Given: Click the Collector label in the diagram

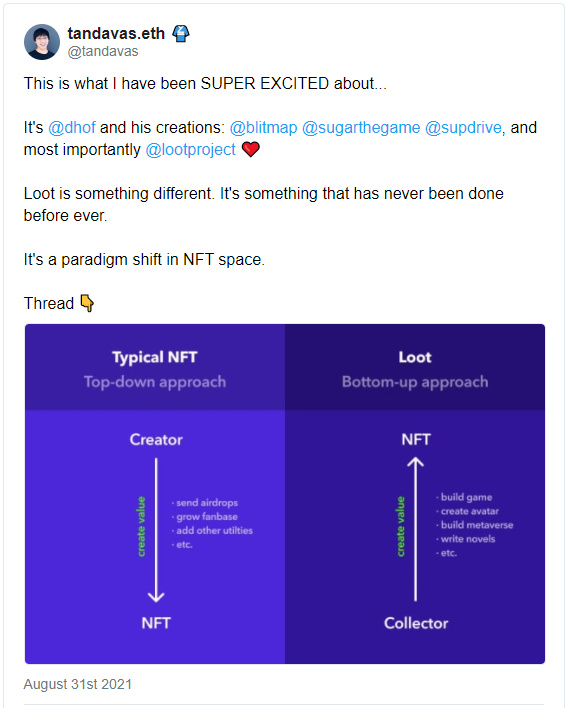Looking at the screenshot, I should tap(416, 623).
